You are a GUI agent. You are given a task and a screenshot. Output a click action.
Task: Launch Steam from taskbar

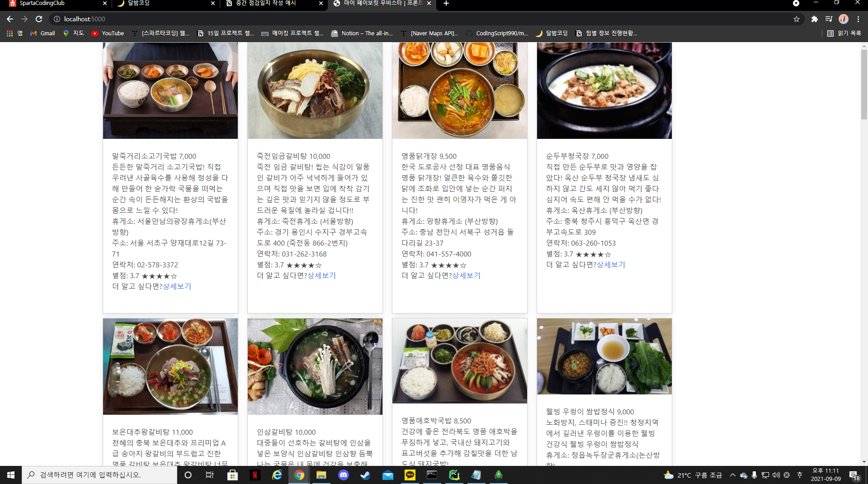[x=365, y=475]
